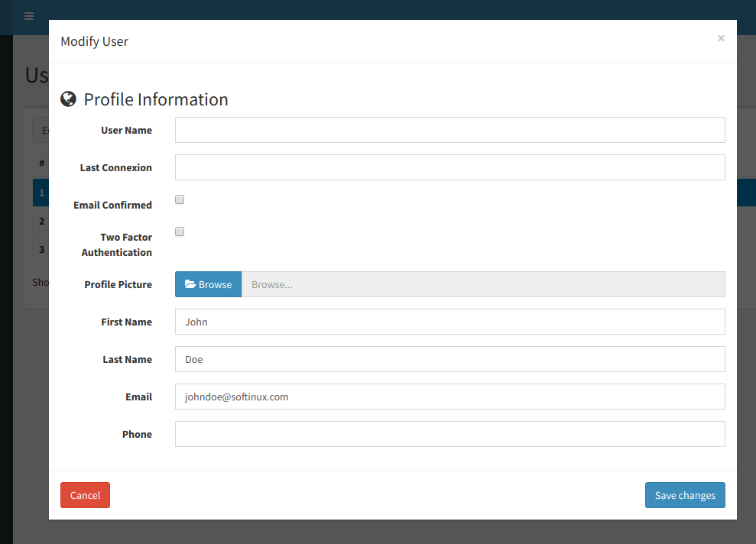Click the Modify User dialog title
This screenshot has width=756, height=544.
(x=94, y=41)
